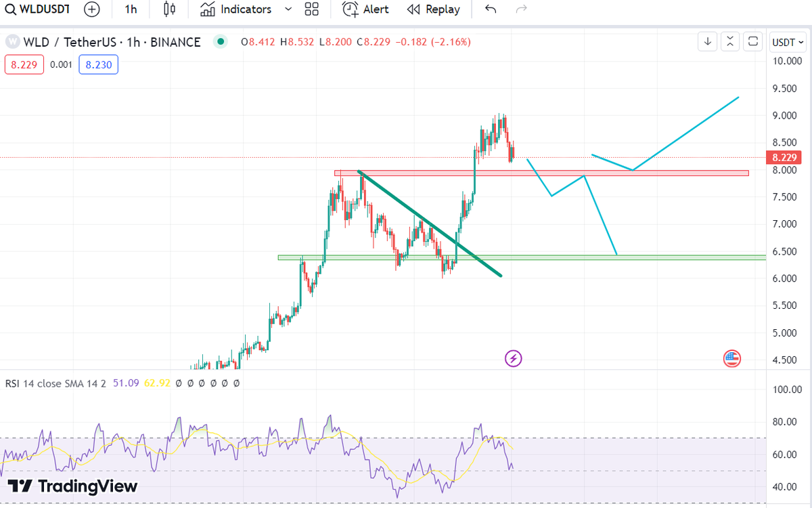Click the RSI value 51.09
Screen dimensions: 812x508
click(125, 383)
